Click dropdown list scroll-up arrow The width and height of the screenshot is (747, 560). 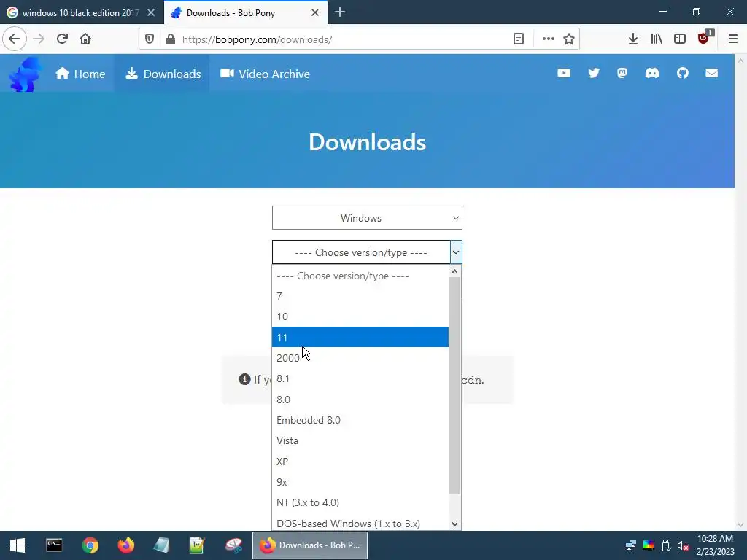coord(455,271)
